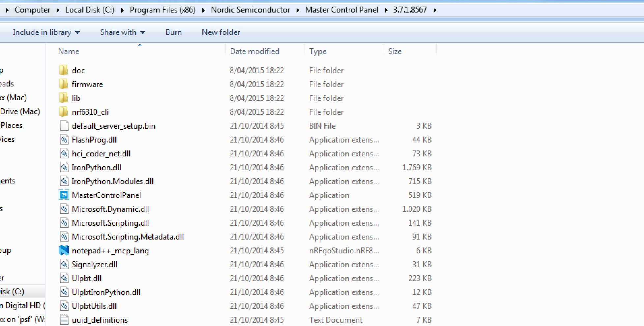Select the lib folder icon

pos(64,98)
